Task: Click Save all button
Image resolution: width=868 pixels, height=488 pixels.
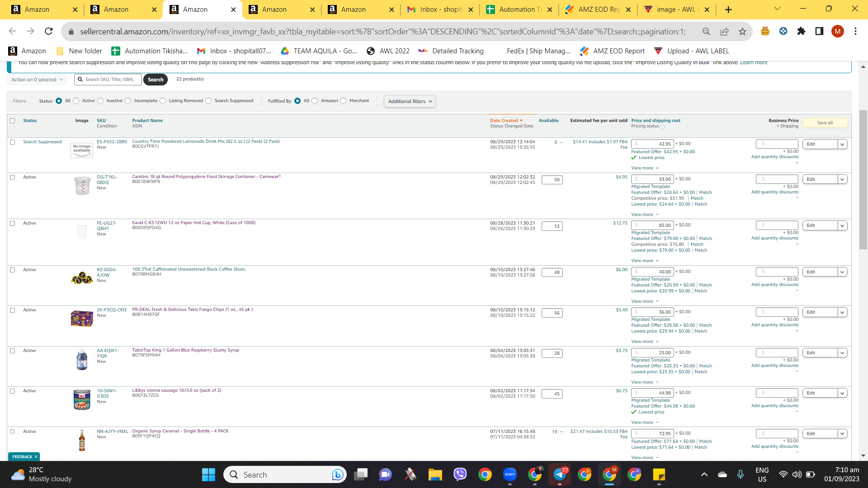Action: [x=825, y=123]
